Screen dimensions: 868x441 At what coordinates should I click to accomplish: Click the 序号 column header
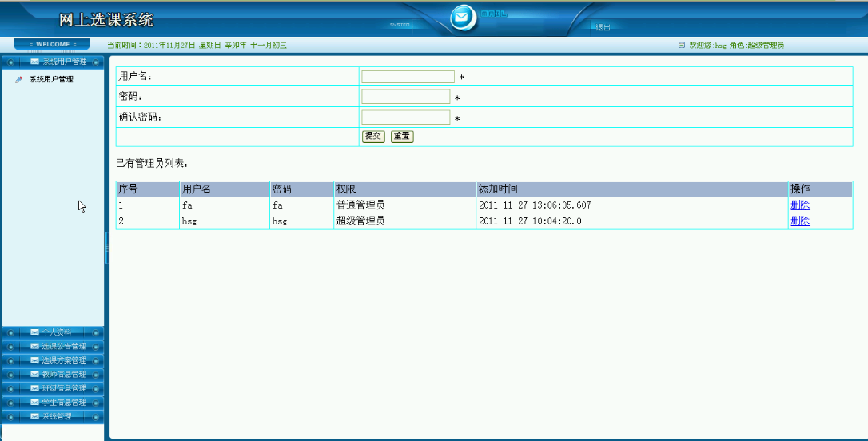(148, 189)
